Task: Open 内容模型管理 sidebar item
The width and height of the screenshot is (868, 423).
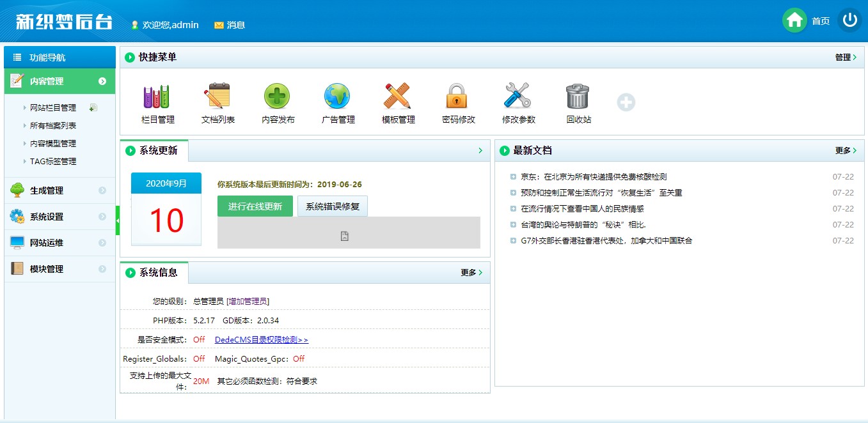Action: click(x=53, y=144)
